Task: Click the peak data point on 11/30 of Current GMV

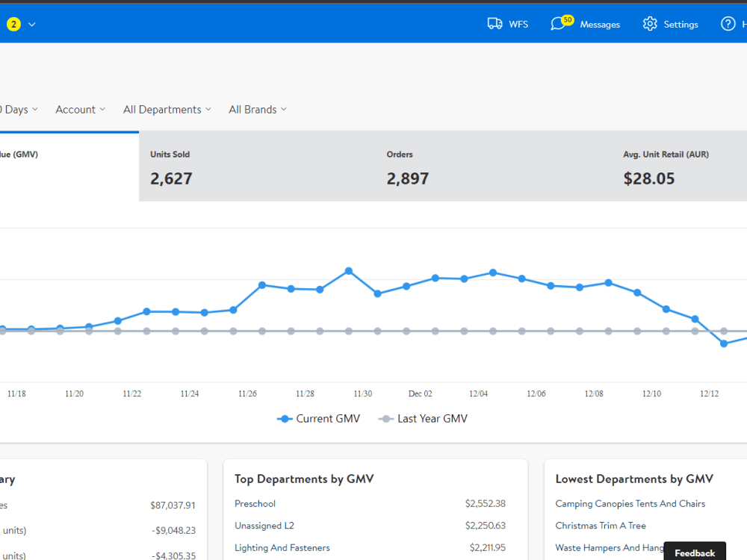Action: coord(349,271)
